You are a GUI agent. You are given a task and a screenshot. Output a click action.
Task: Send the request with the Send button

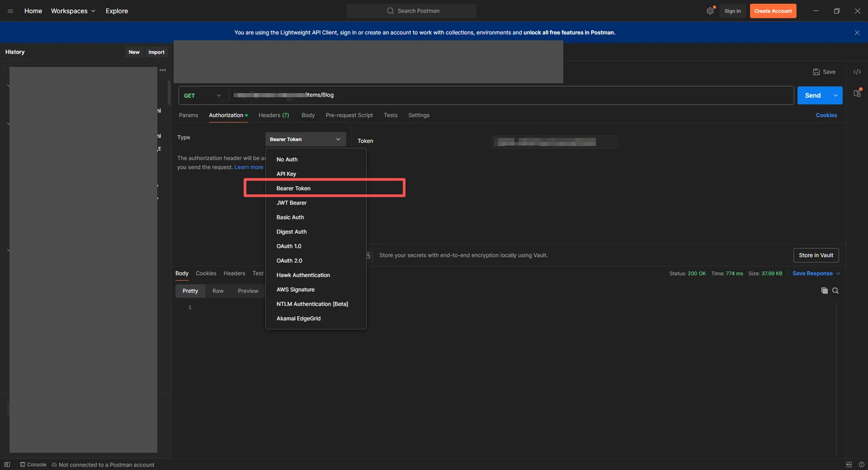pos(813,95)
